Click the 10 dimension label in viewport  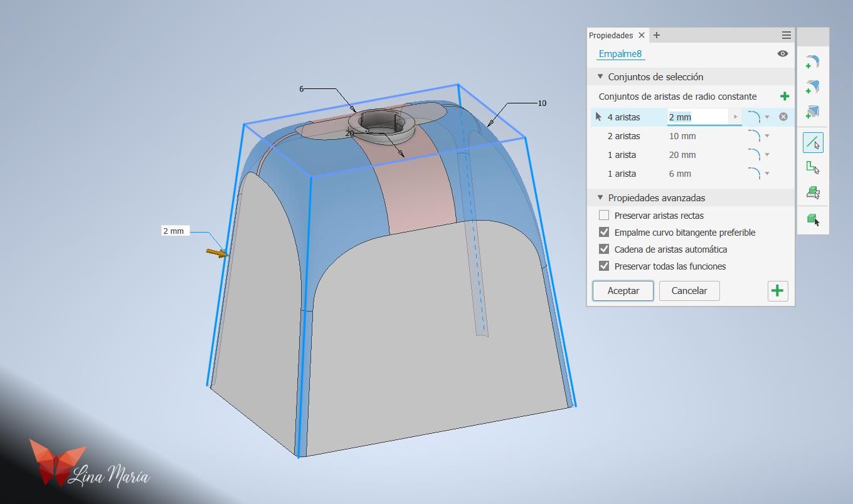pyautogui.click(x=542, y=103)
